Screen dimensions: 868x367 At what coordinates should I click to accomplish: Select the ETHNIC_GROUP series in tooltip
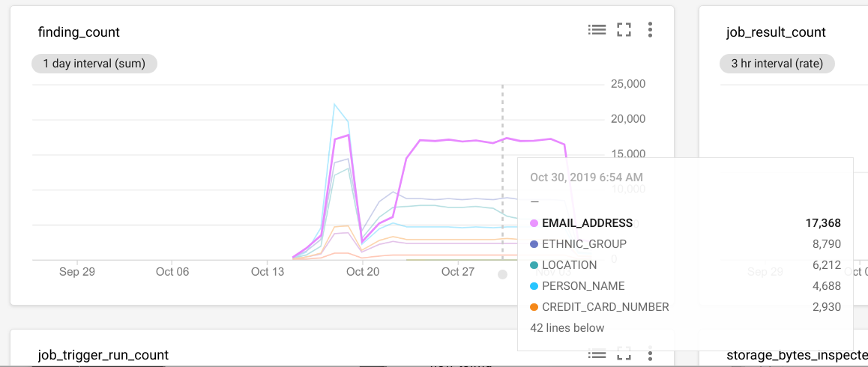[584, 244]
